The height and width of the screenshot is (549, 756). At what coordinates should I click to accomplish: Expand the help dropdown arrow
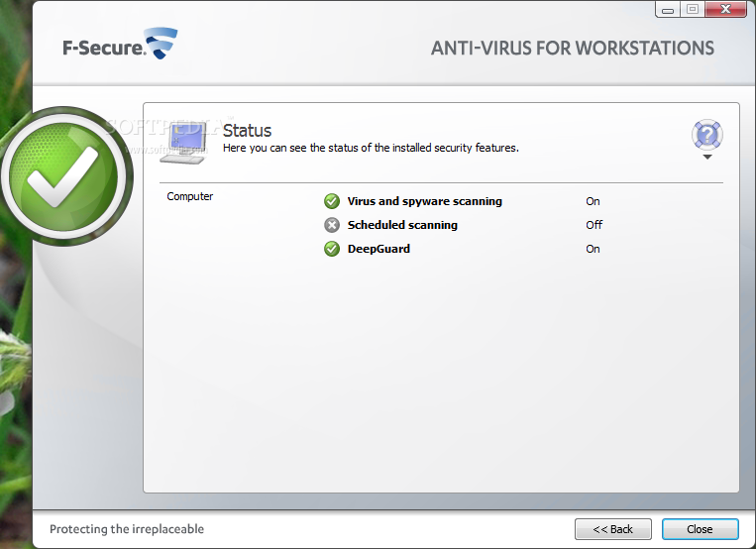[x=707, y=158]
